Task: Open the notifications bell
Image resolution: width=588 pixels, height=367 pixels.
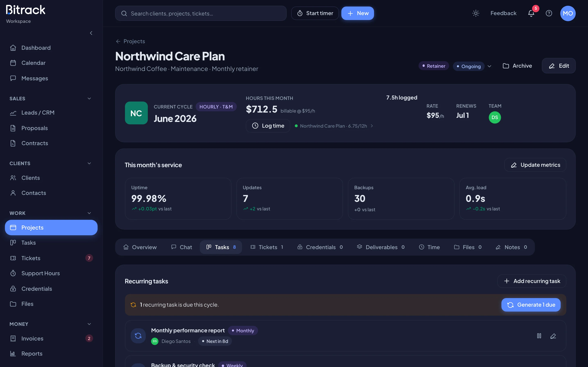Action: (531, 13)
